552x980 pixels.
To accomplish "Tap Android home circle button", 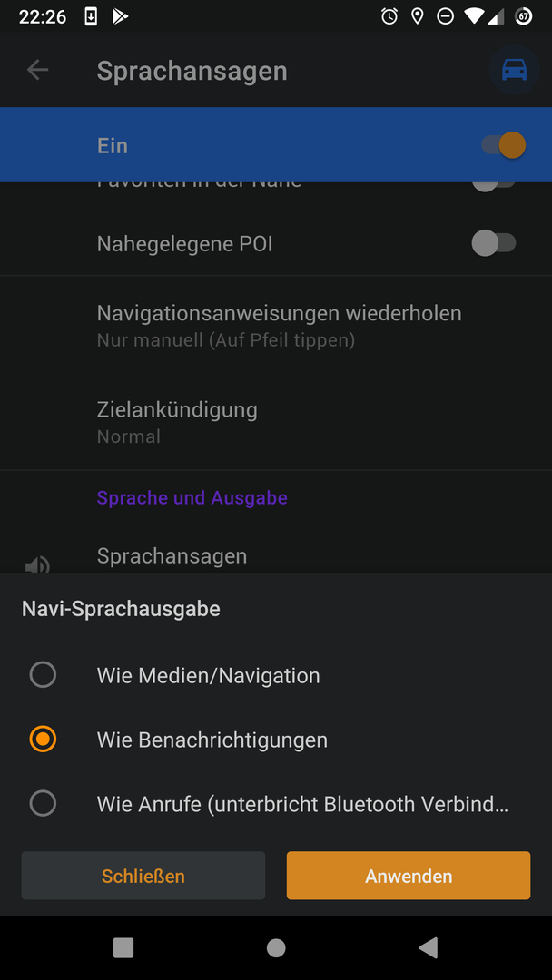I will 276,947.
